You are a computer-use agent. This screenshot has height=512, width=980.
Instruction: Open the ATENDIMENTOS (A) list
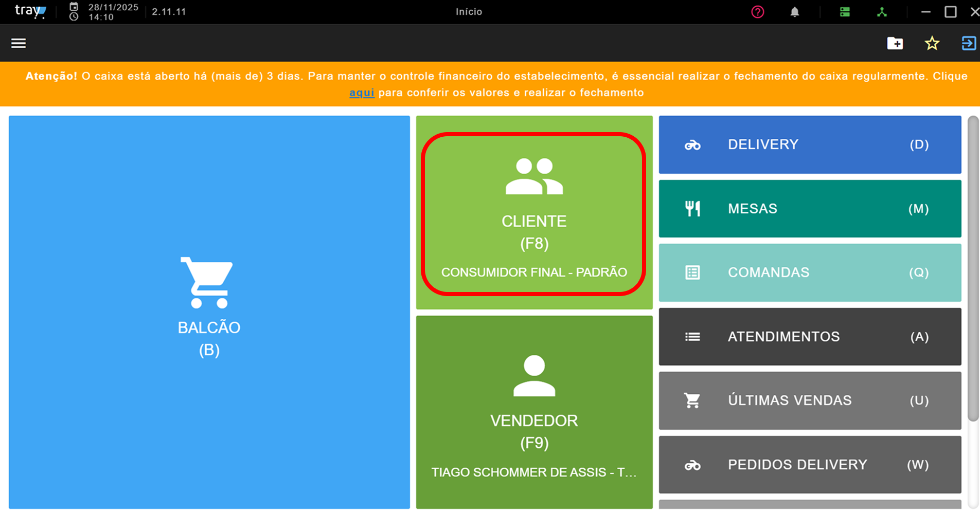tap(810, 337)
